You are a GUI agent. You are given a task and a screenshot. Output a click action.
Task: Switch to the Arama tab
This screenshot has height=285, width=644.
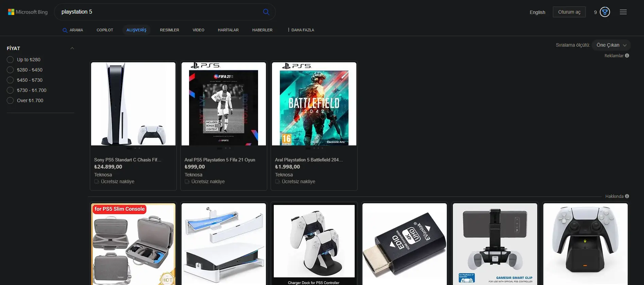click(x=73, y=30)
